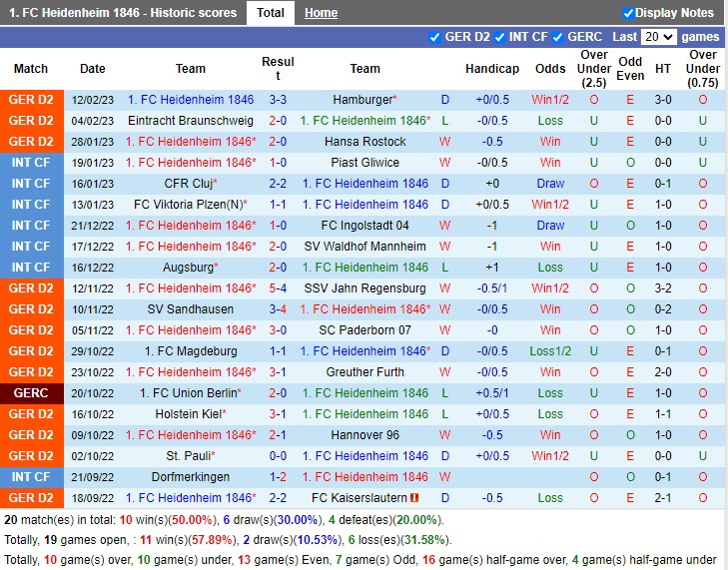Image resolution: width=728 pixels, height=570 pixels.
Task: Click GER D2 label on the 12/02/23 row
Action: tap(32, 100)
